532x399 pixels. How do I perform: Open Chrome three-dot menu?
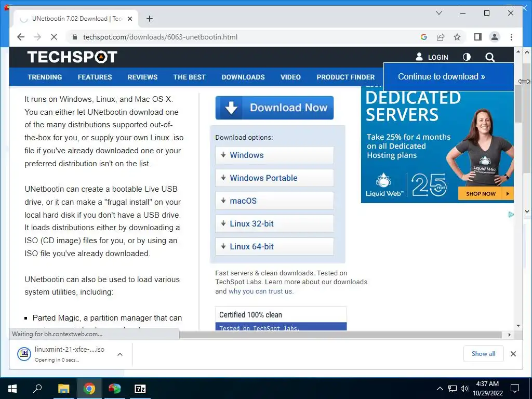point(511,37)
